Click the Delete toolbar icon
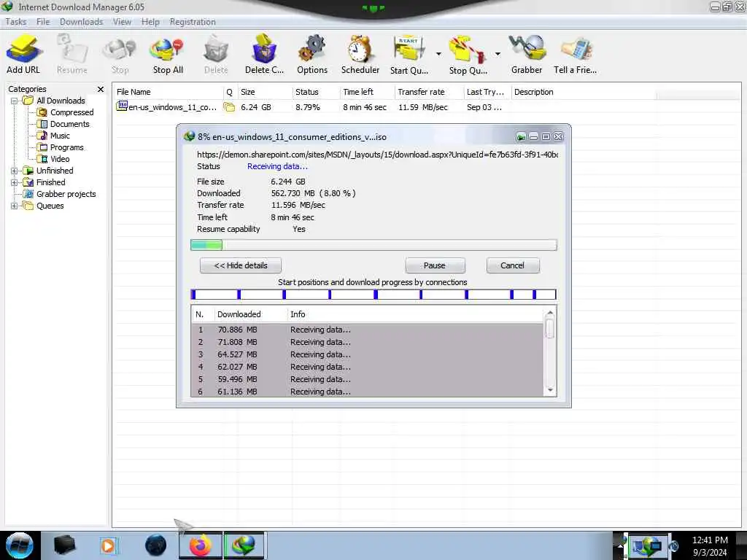 216,54
